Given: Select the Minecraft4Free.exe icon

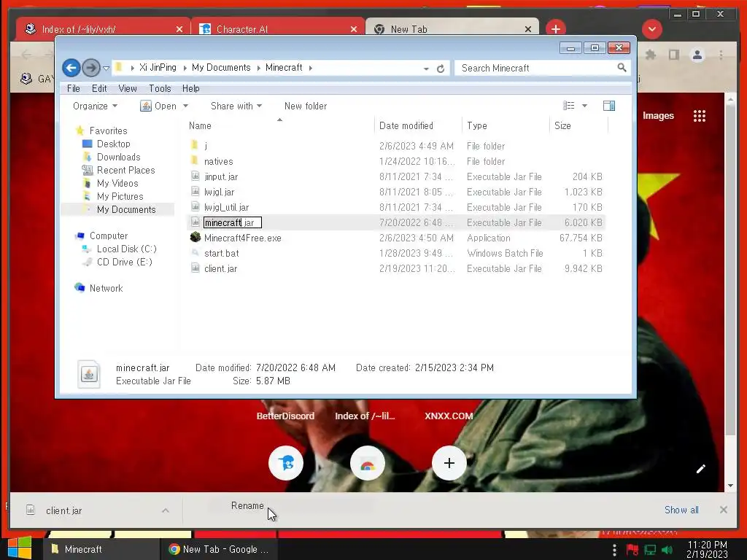Looking at the screenshot, I should 195,238.
